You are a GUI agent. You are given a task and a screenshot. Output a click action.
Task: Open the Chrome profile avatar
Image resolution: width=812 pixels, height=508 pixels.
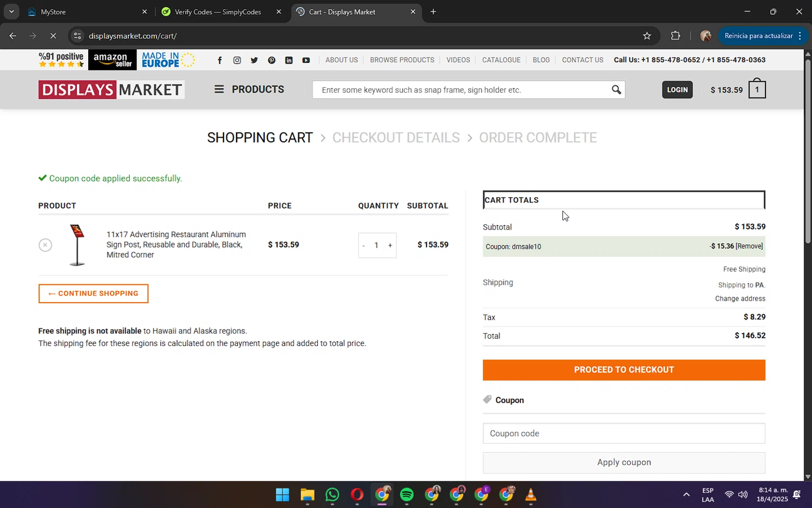[705, 36]
